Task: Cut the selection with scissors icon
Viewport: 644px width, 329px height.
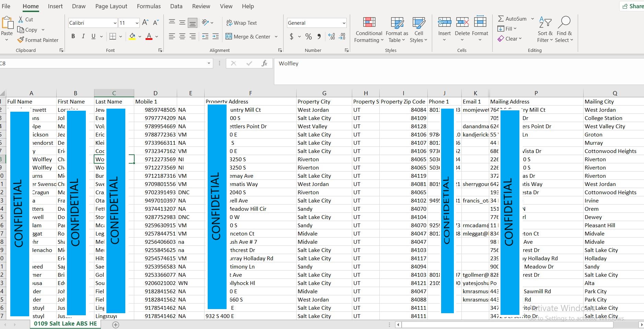Action: [x=21, y=20]
